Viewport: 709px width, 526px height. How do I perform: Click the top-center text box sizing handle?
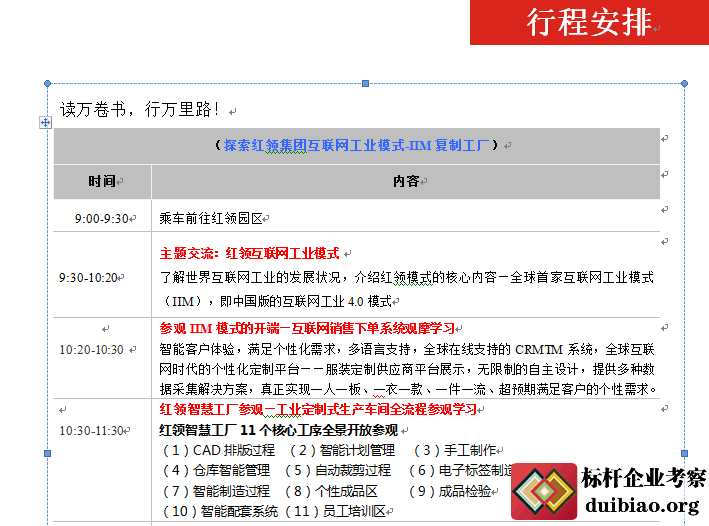coord(365,83)
